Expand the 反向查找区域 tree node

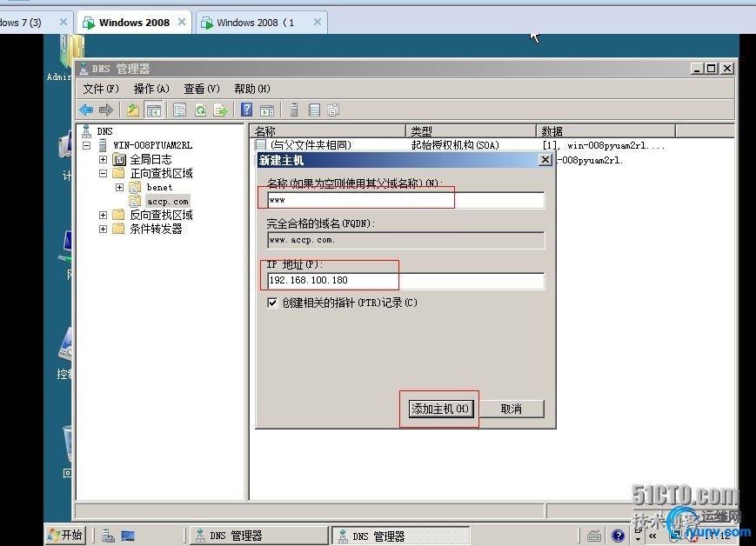(x=103, y=215)
